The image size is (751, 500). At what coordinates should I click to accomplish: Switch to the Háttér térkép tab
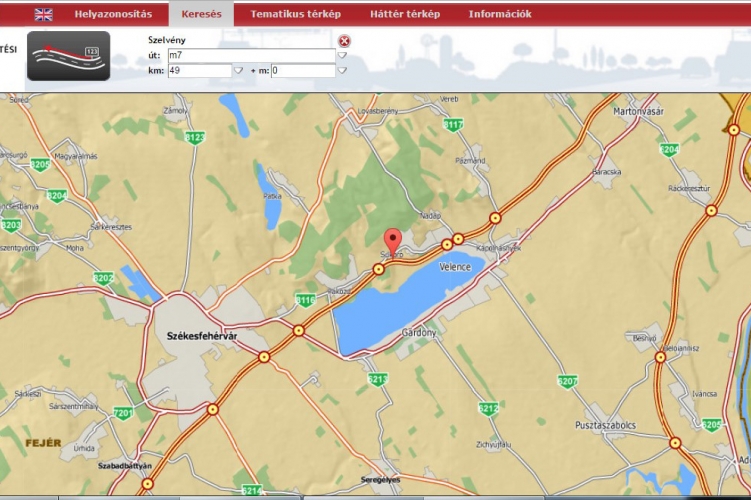[404, 14]
